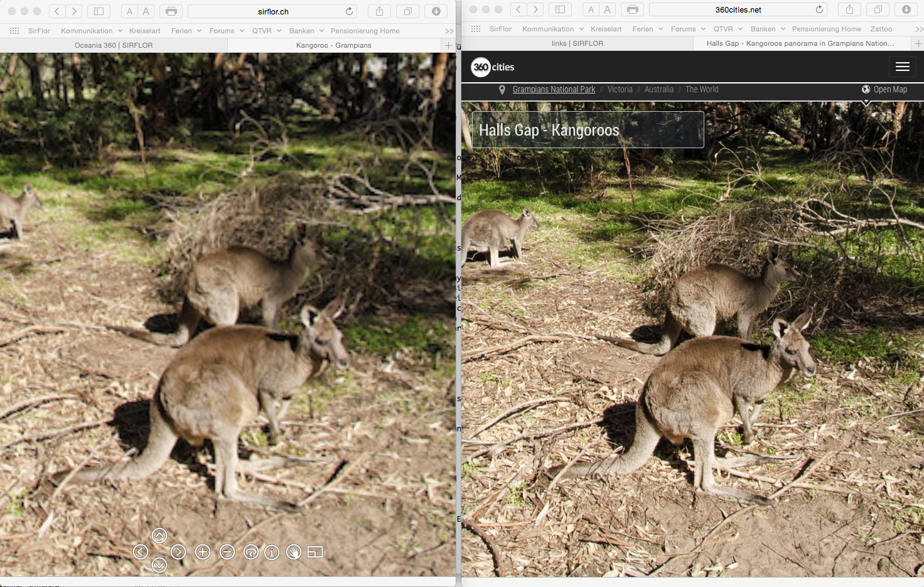The image size is (924, 587).
Task: Open the Share menu in the sirflor.ch window
Action: coord(379,11)
